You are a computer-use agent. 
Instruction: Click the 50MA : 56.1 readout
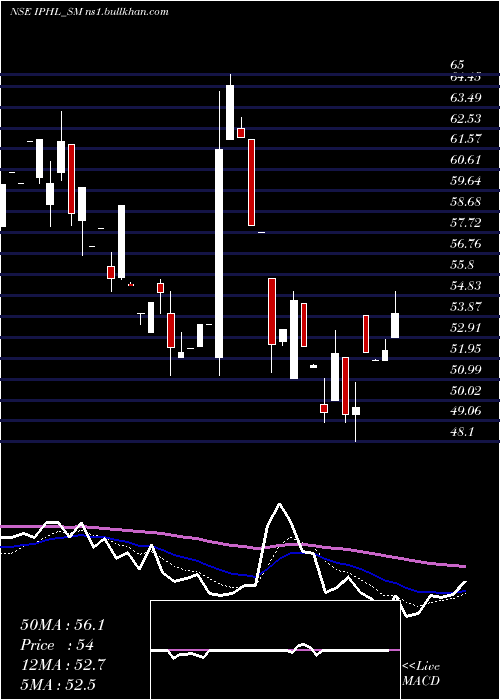coord(62,625)
